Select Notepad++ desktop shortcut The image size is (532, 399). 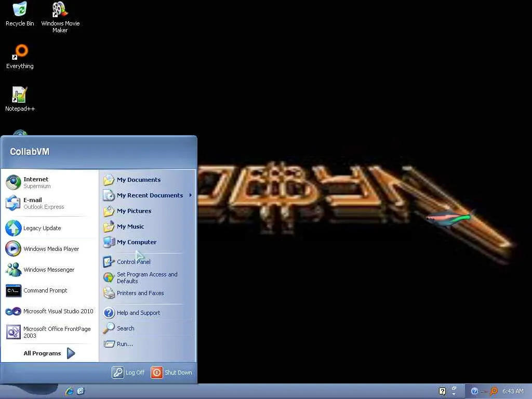point(20,99)
